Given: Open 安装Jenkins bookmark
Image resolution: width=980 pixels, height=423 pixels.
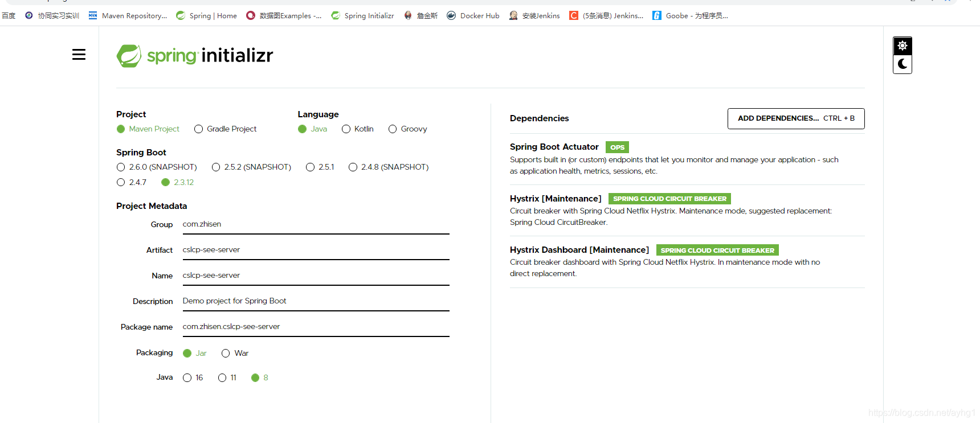Looking at the screenshot, I should 534,16.
